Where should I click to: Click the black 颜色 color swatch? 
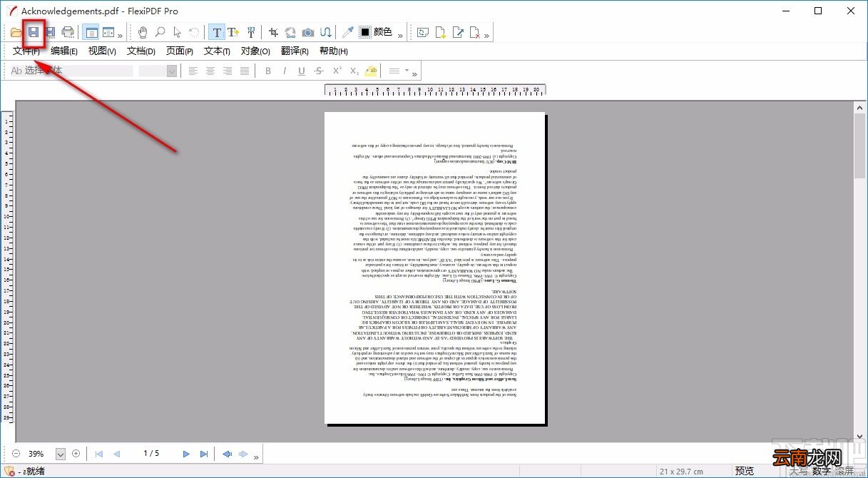(x=364, y=32)
